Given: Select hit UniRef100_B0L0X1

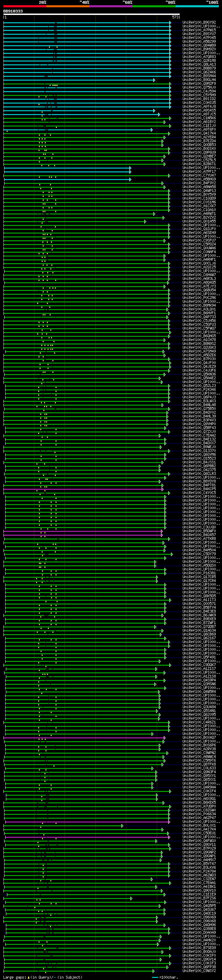Looking at the screenshot, I should [x=199, y=826].
